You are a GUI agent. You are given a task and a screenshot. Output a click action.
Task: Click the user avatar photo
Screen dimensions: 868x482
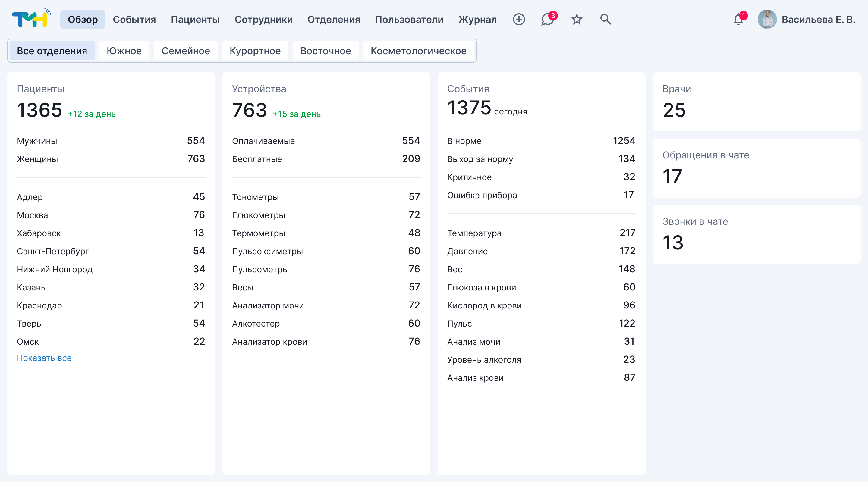pyautogui.click(x=767, y=20)
